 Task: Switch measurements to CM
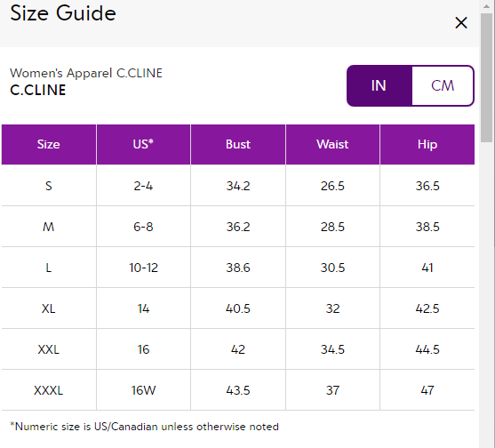[x=443, y=85]
